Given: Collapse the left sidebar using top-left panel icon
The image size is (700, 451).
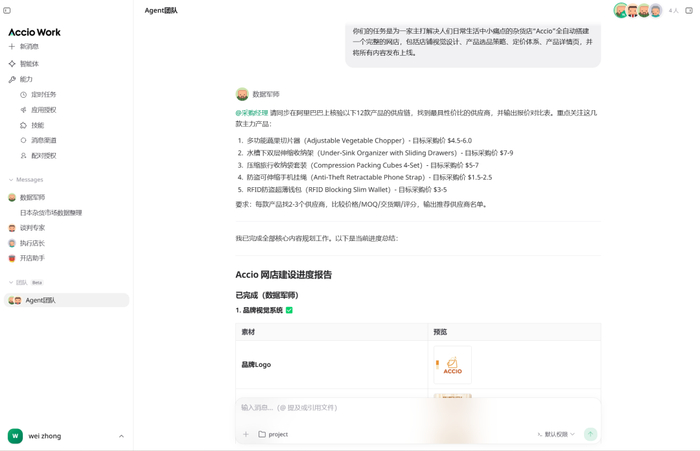Looking at the screenshot, I should (7, 10).
